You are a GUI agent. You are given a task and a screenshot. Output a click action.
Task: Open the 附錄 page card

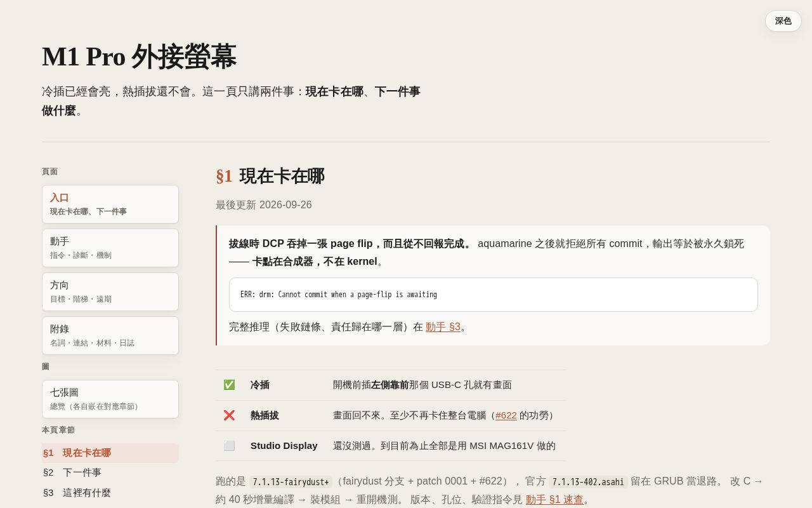pos(110,335)
